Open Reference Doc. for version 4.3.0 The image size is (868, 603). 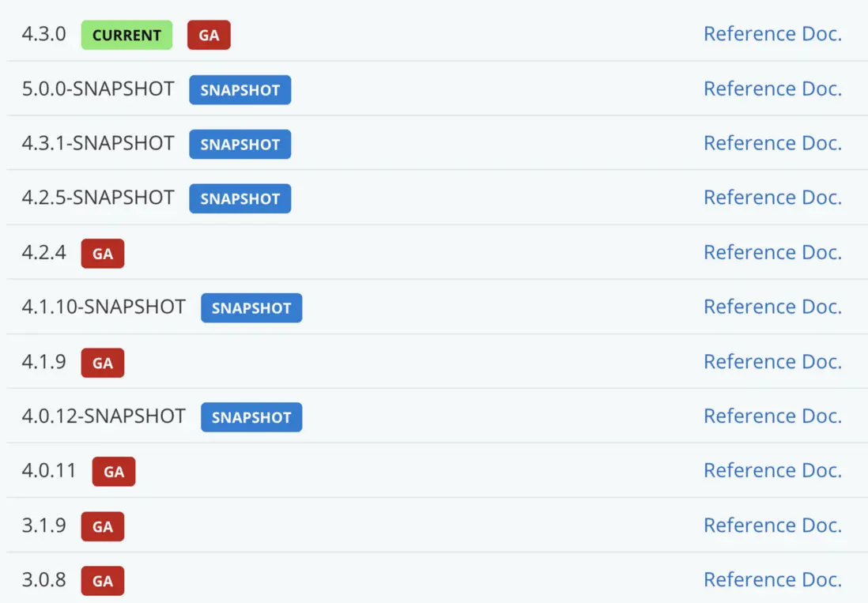pos(772,34)
